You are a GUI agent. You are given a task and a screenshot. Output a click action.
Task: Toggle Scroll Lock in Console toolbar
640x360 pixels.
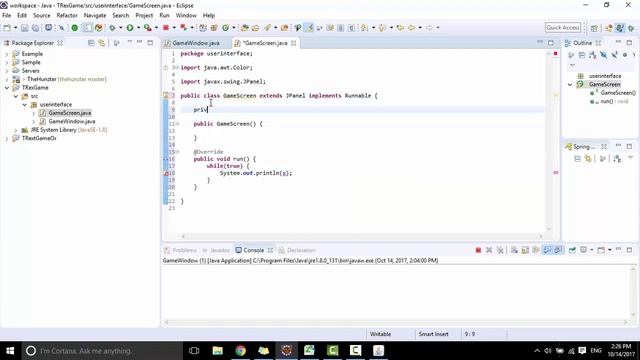coord(525,250)
